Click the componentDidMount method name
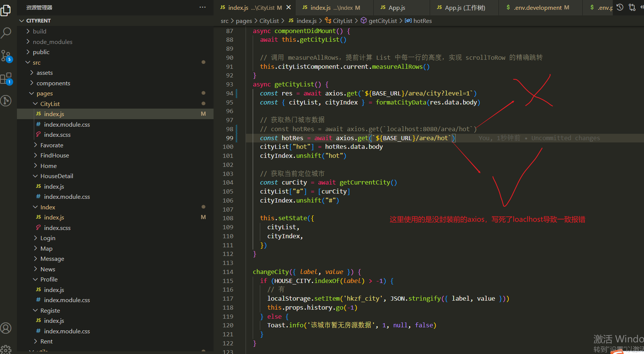The image size is (644, 354). tap(305, 31)
